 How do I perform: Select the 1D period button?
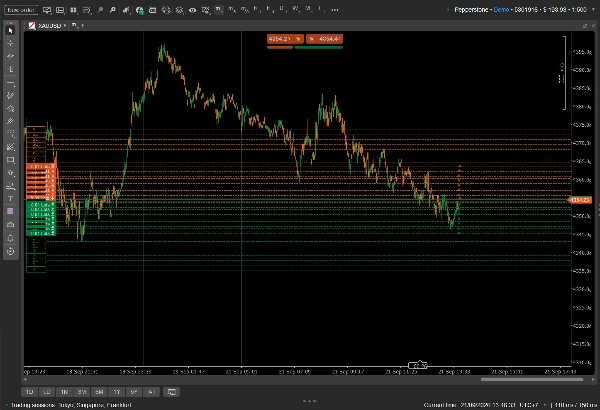29,392
